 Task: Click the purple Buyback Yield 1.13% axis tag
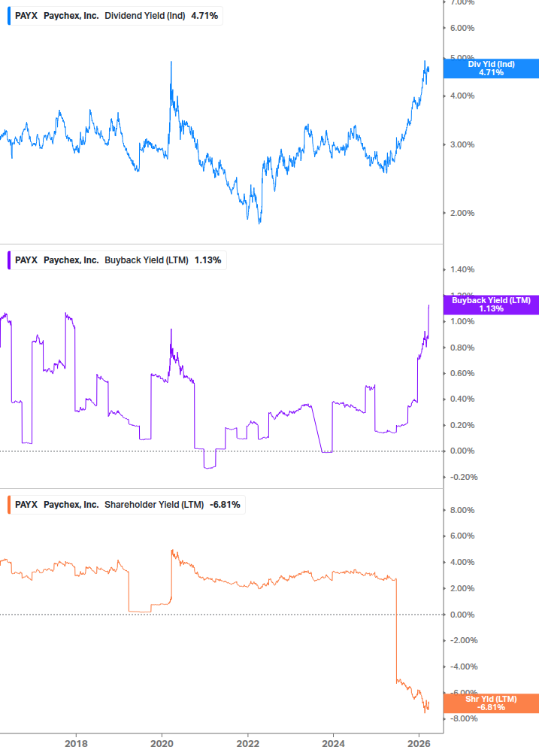491,305
